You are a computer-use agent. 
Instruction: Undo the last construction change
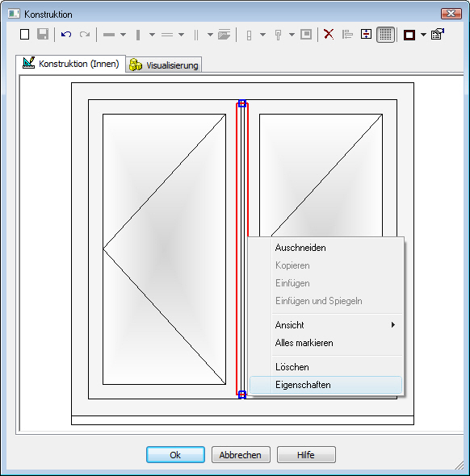point(66,35)
